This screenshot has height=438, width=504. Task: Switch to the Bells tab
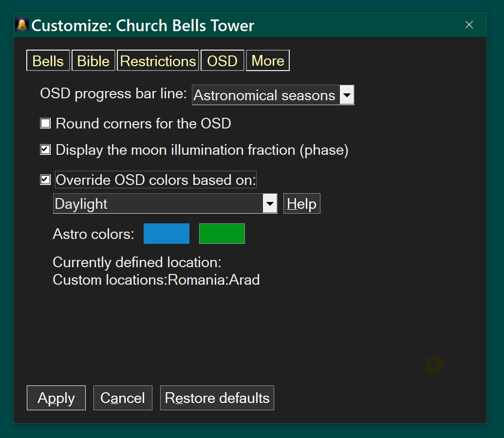tap(48, 61)
